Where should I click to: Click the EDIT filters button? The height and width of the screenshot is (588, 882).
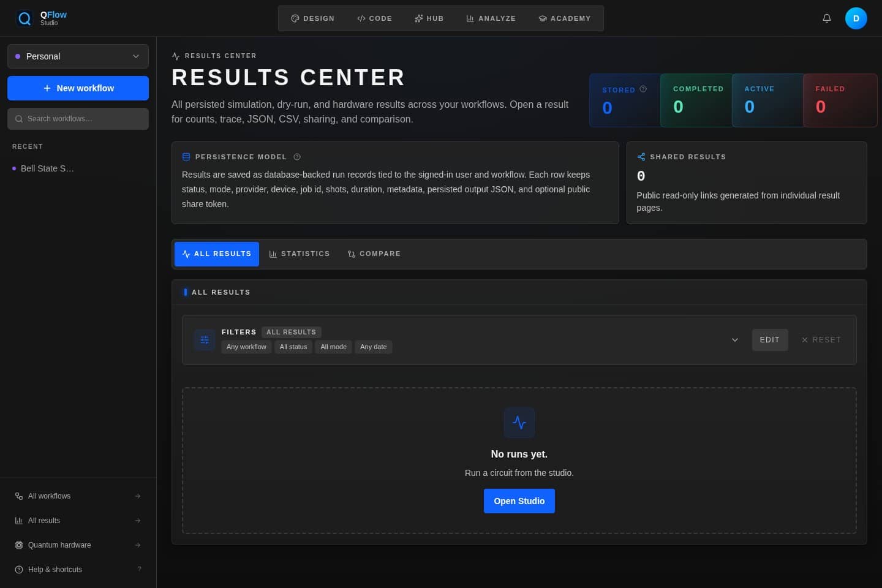770,340
